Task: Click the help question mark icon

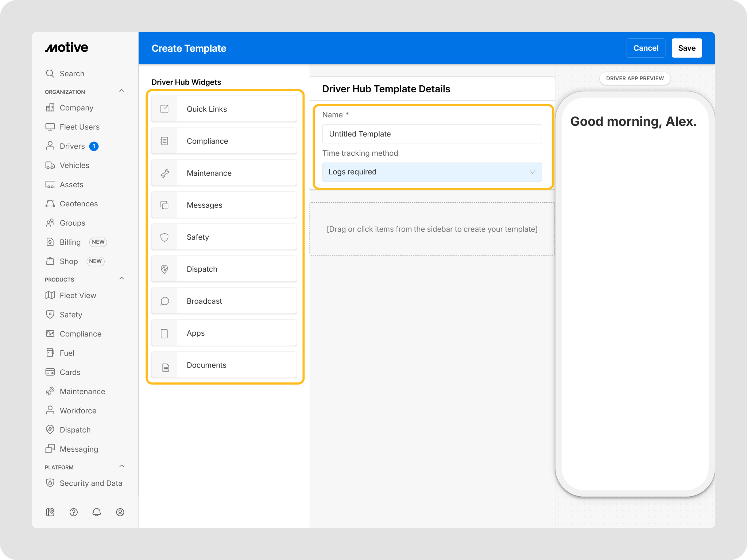Action: (x=73, y=512)
